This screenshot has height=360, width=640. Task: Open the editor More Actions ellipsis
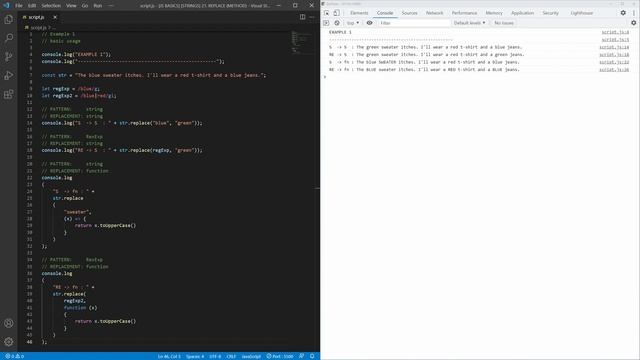click(x=312, y=17)
